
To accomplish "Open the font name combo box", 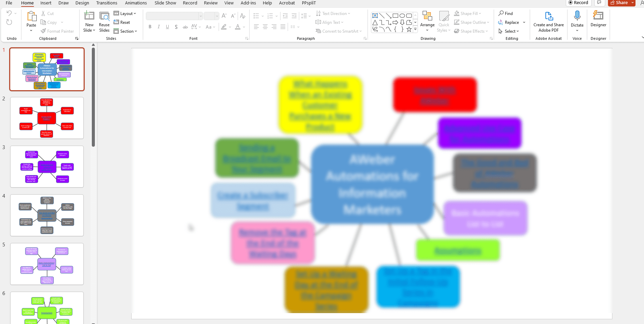I will (x=174, y=16).
